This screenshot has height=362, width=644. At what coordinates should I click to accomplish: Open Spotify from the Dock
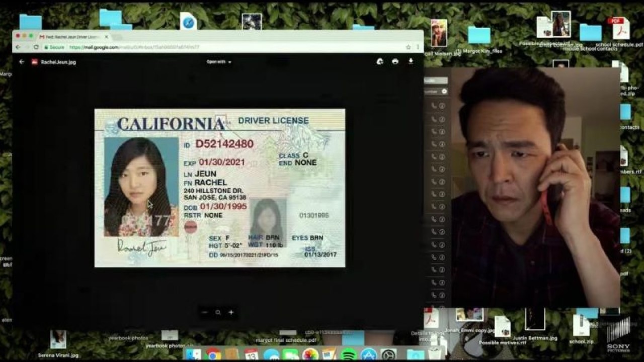click(349, 354)
